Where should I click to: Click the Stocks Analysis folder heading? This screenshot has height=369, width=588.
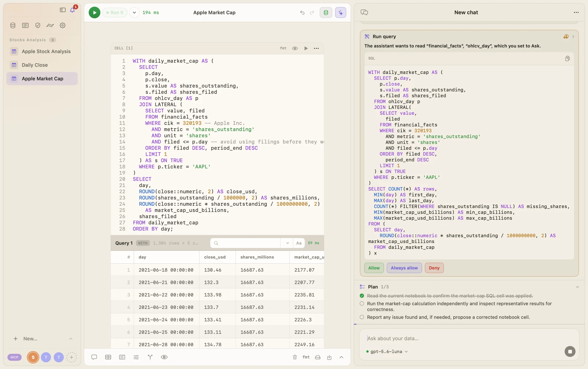[x=28, y=40]
